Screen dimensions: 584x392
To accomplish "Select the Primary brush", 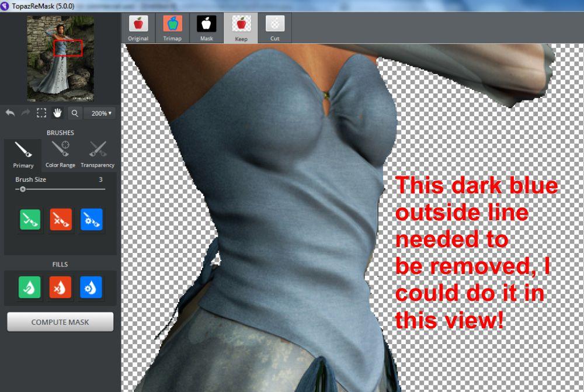I will (23, 155).
